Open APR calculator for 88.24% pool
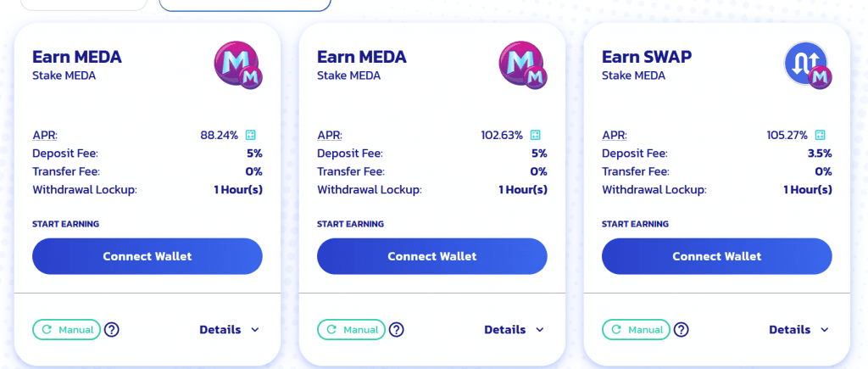868x369 pixels. pos(251,135)
